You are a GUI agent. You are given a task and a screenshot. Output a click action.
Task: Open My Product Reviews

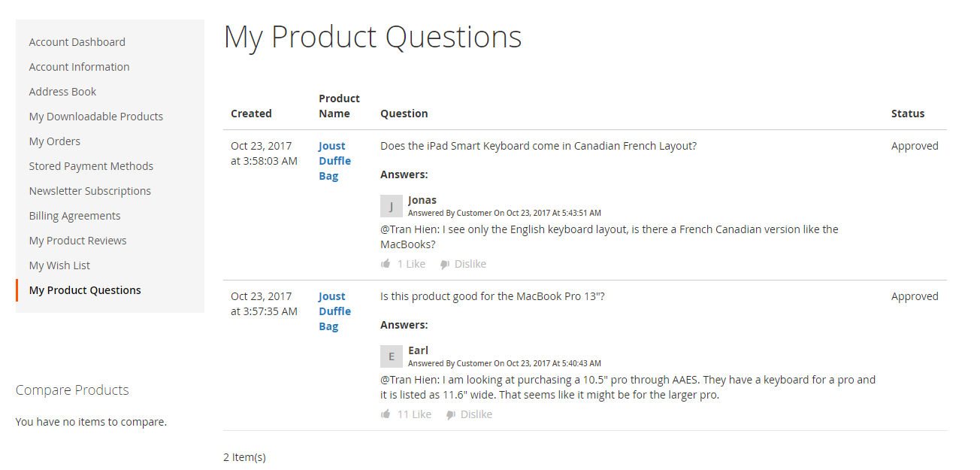78,241
